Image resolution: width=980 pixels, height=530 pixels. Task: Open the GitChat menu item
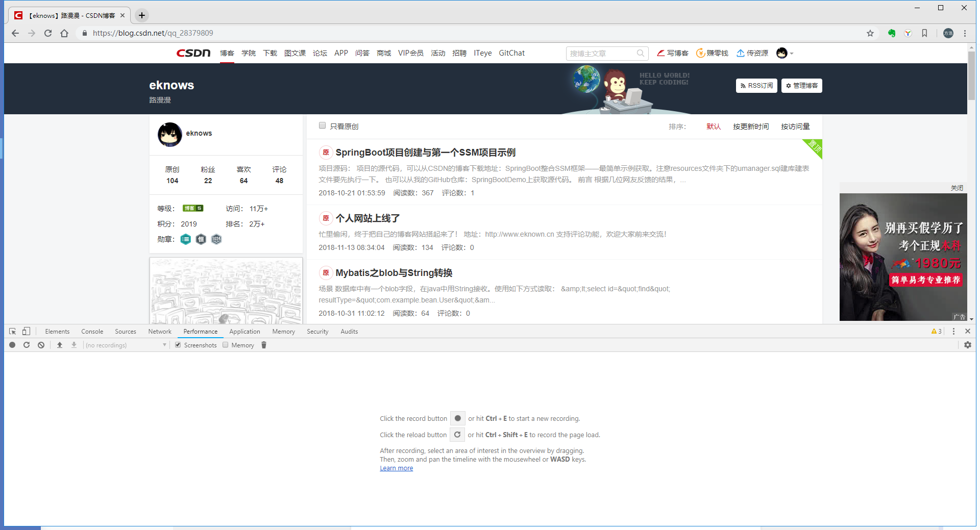tap(511, 53)
